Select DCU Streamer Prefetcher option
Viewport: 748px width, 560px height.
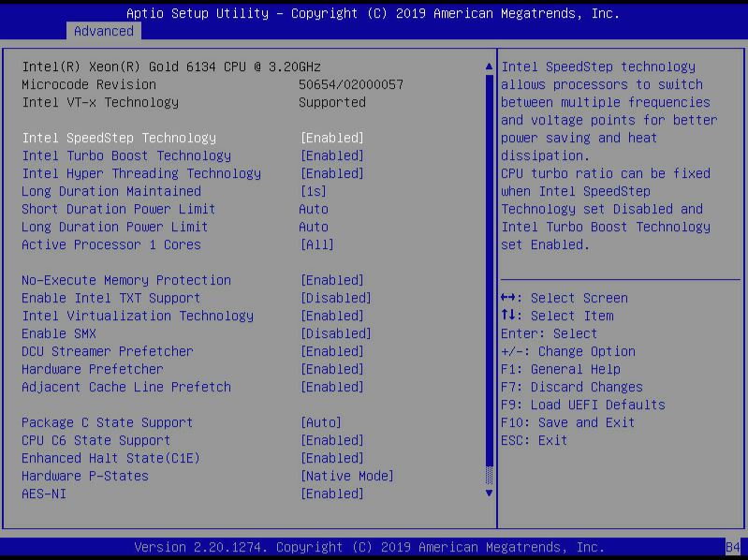[x=108, y=351]
